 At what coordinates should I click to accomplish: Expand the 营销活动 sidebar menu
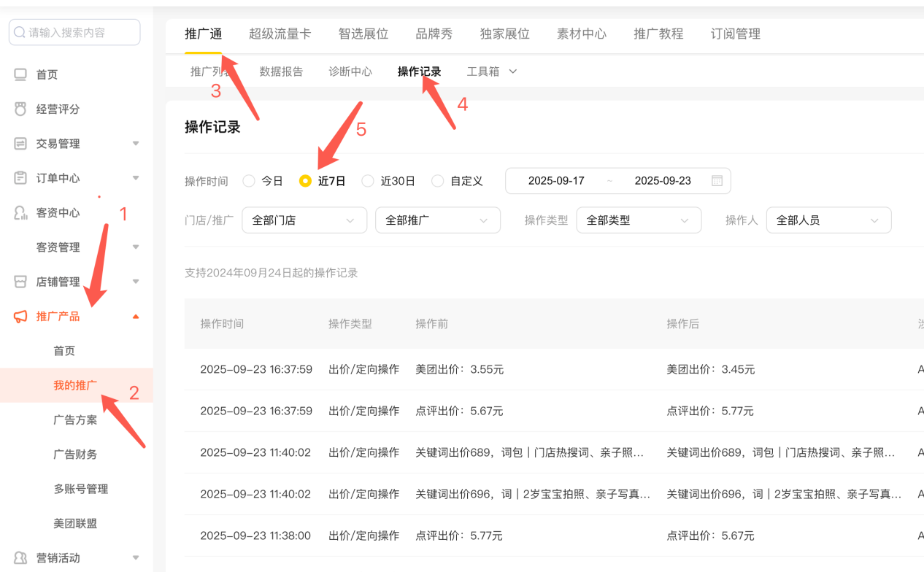coord(136,557)
